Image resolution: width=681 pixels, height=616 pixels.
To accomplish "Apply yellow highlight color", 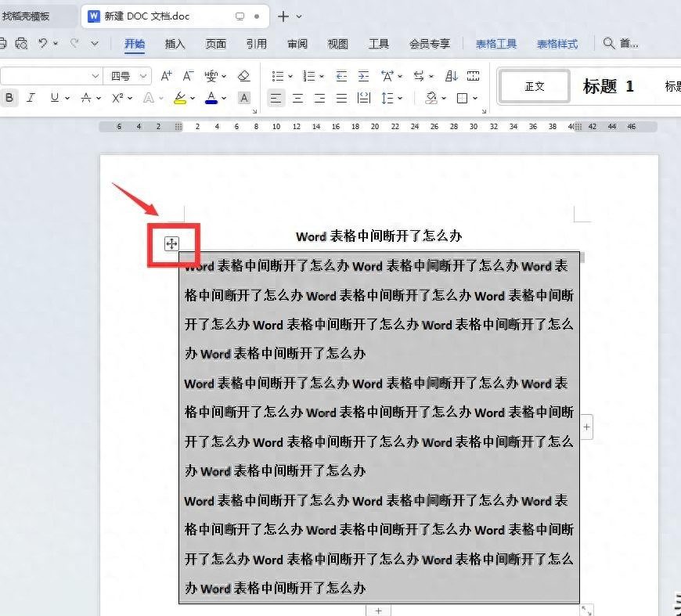I will tap(180, 98).
